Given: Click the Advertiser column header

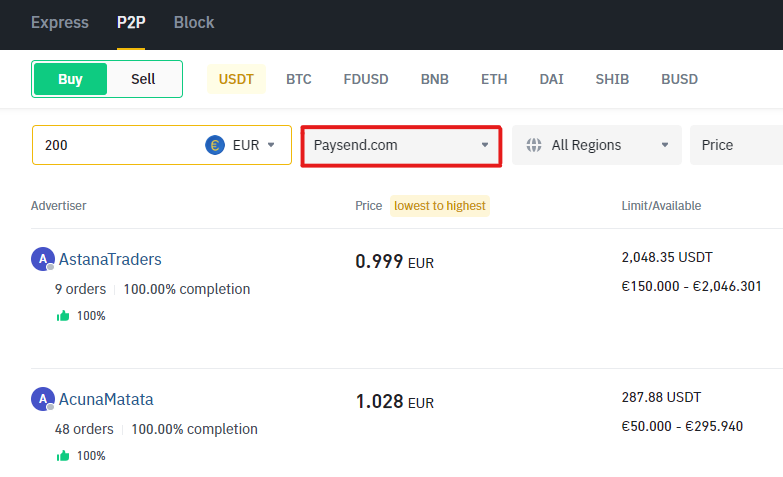Looking at the screenshot, I should coord(58,206).
